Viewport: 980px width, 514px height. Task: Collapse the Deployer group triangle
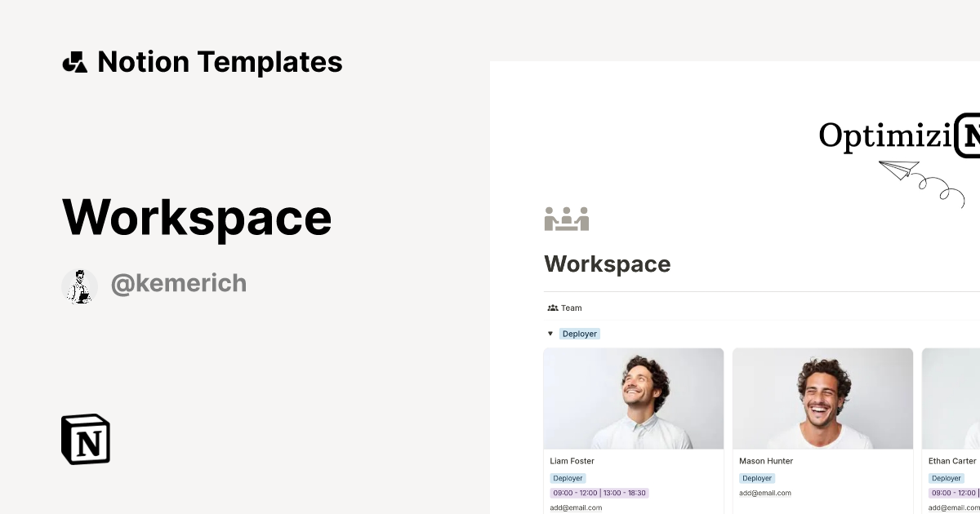pyautogui.click(x=550, y=334)
